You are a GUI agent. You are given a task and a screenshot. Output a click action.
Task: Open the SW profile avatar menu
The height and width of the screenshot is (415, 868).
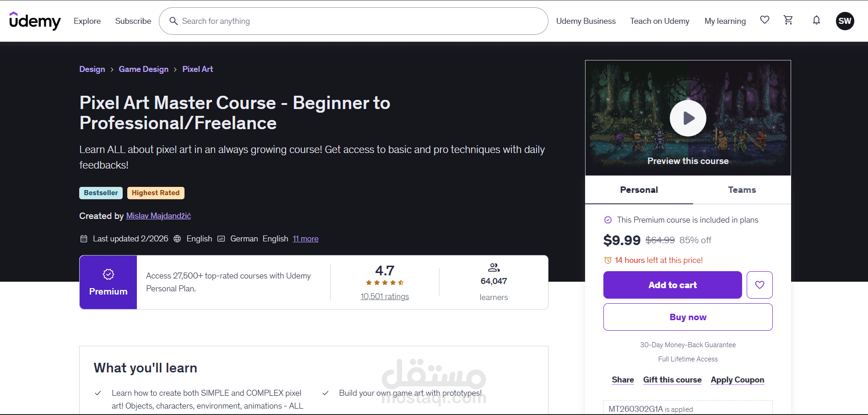(x=845, y=21)
